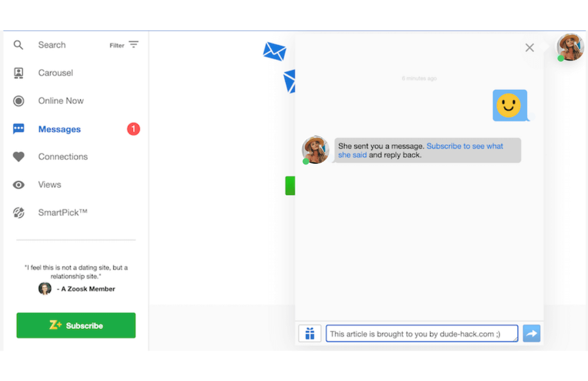Click the Connections heart icon
This screenshot has height=381, width=588.
tap(19, 157)
